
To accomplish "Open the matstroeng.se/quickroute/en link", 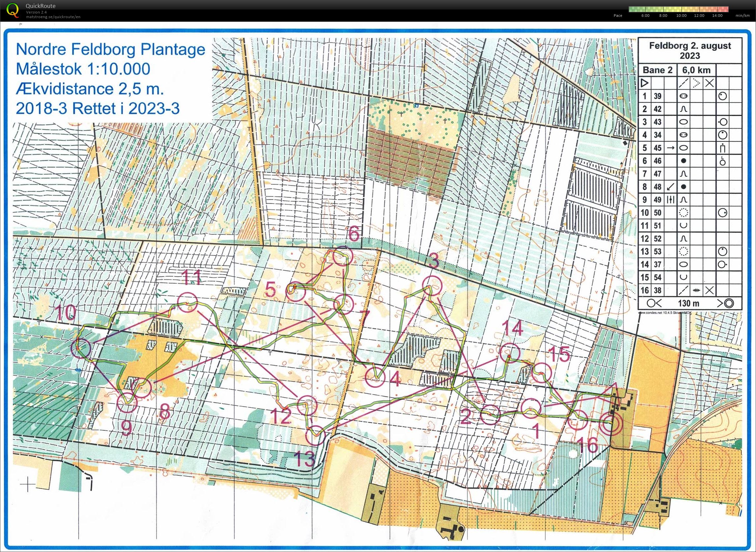I will [53, 17].
